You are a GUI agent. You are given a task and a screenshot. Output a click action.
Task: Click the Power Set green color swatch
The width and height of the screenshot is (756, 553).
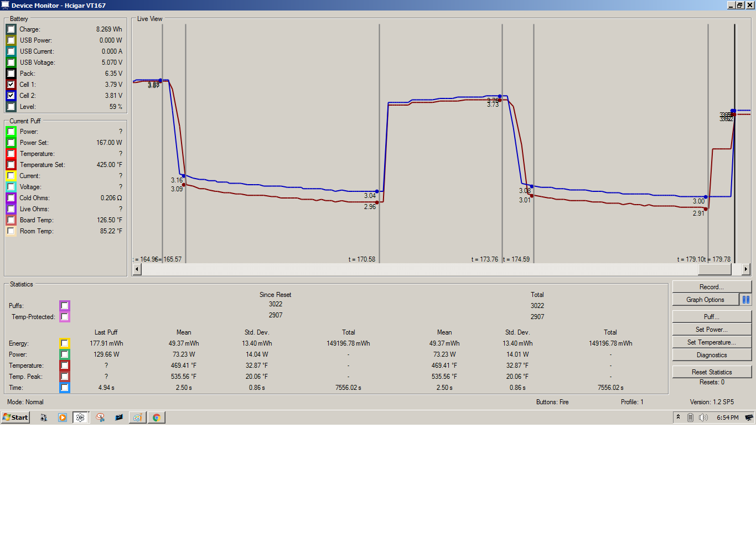[x=11, y=143]
